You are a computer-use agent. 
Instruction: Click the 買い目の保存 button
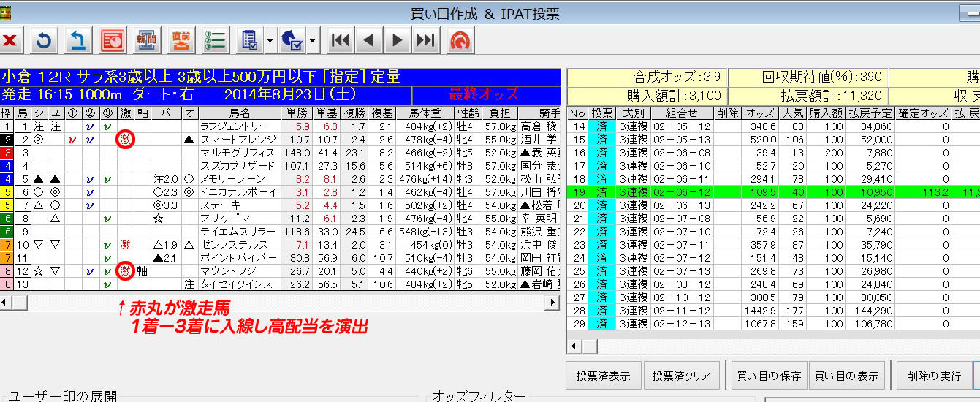point(770,376)
